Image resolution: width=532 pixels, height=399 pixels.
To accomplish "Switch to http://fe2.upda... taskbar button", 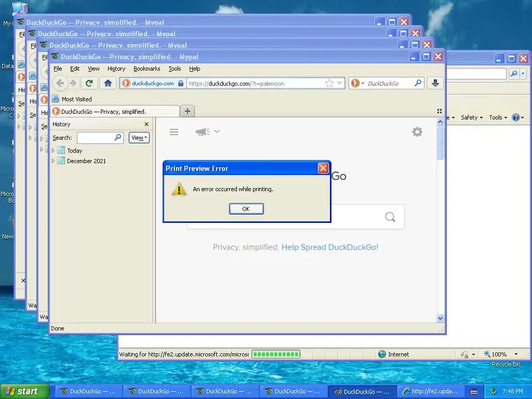I will tap(430, 391).
